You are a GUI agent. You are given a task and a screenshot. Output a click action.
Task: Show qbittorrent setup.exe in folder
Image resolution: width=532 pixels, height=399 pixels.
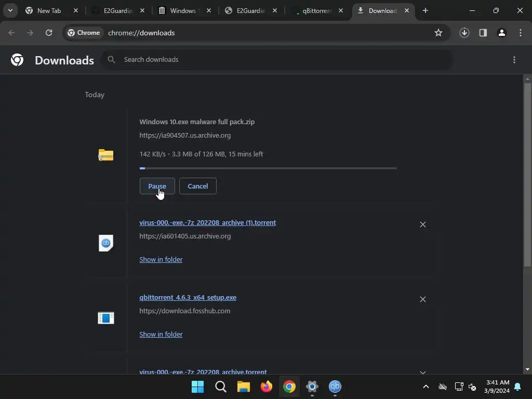coord(161,334)
